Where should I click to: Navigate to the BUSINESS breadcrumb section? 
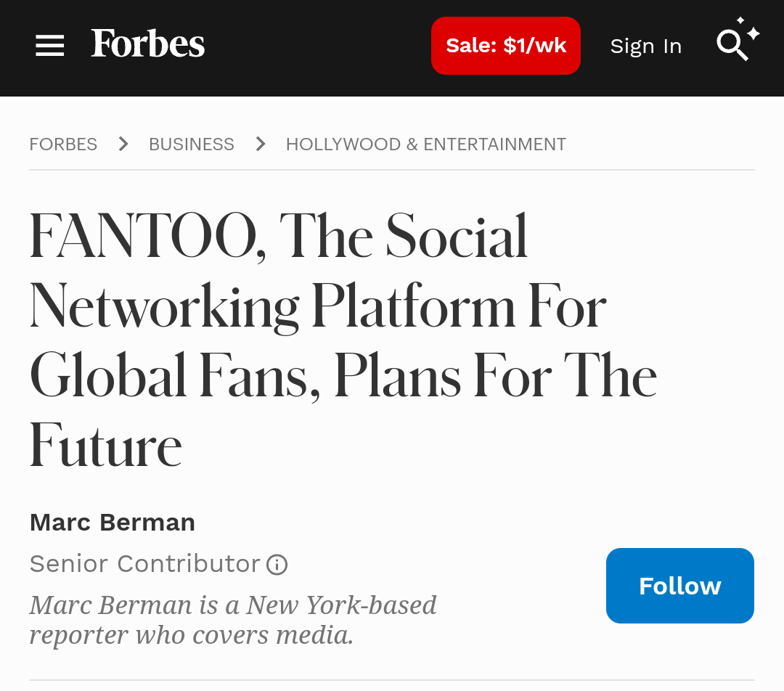[192, 144]
